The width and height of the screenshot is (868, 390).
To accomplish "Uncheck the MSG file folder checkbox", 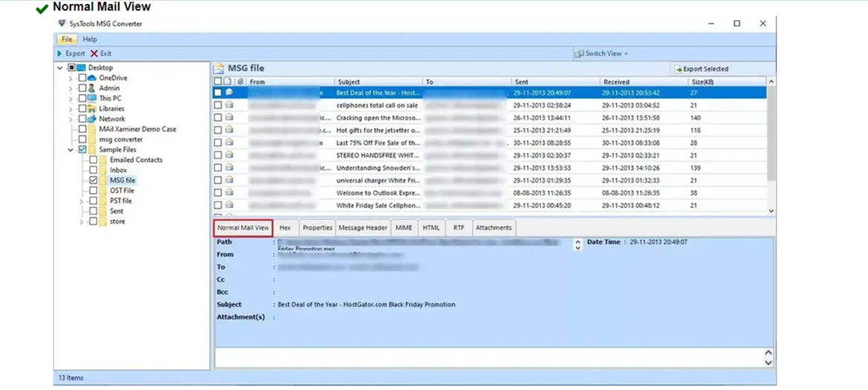I will pos(93,180).
